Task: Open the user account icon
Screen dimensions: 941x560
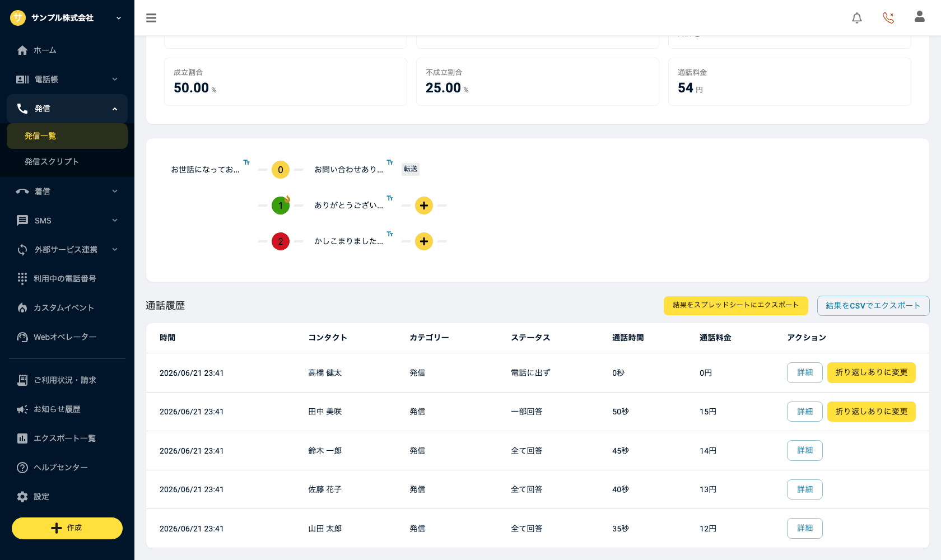Action: pos(920,17)
